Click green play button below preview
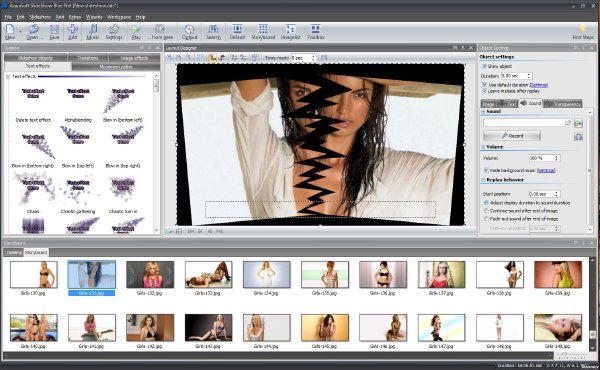This screenshot has width=600, height=370. click(169, 231)
